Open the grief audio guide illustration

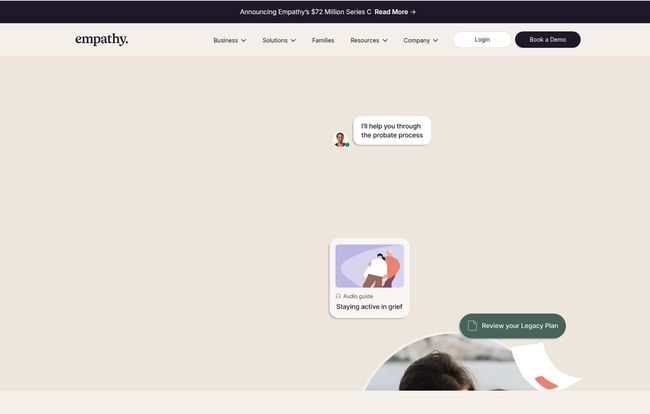370,266
